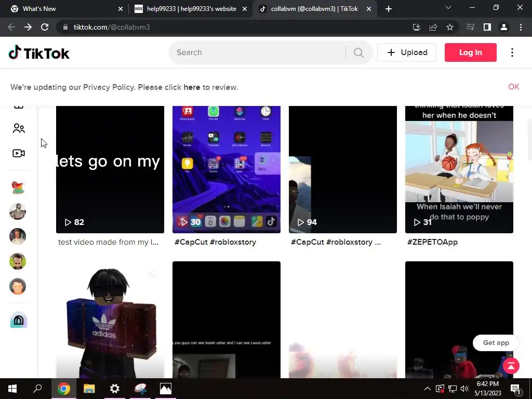Viewport: 532px width, 399px height.
Task: Open the Following sidebar icon
Action: [x=19, y=128]
